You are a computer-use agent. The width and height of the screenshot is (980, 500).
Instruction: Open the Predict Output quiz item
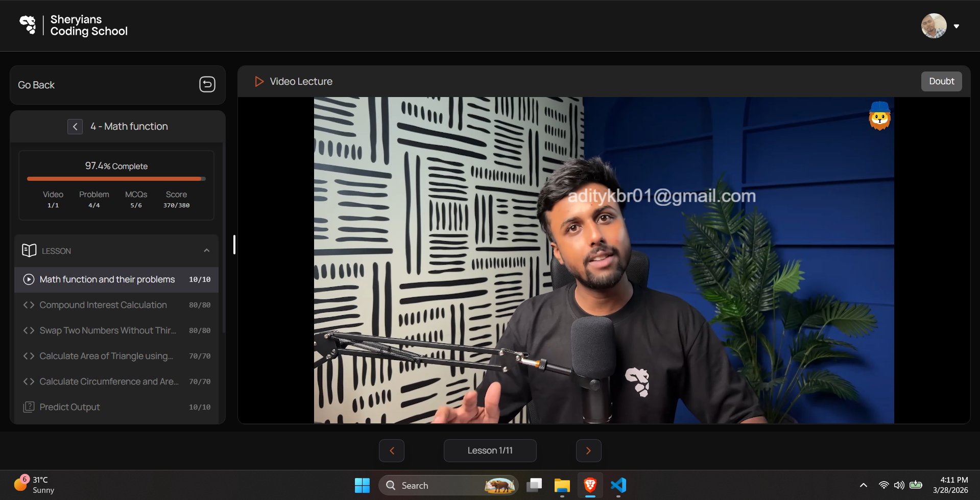click(x=70, y=407)
